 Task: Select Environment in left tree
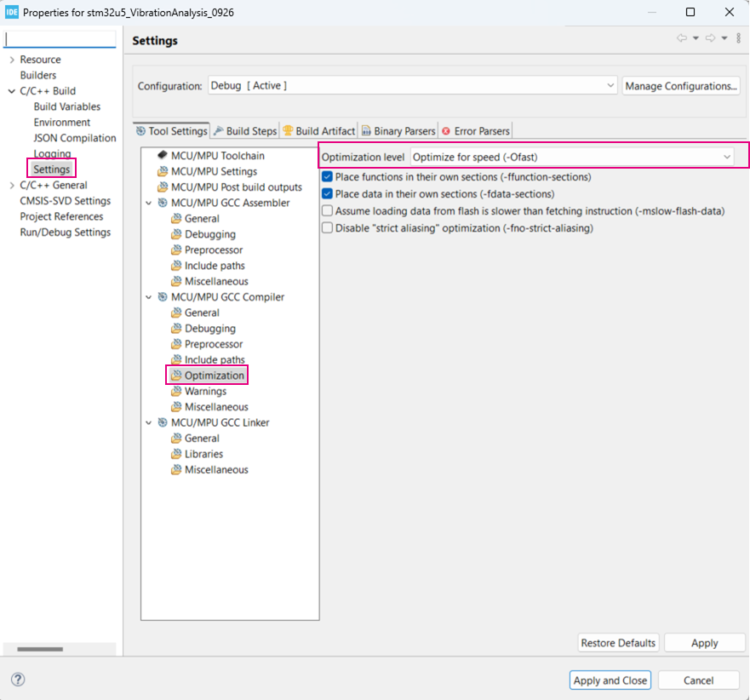click(61, 123)
